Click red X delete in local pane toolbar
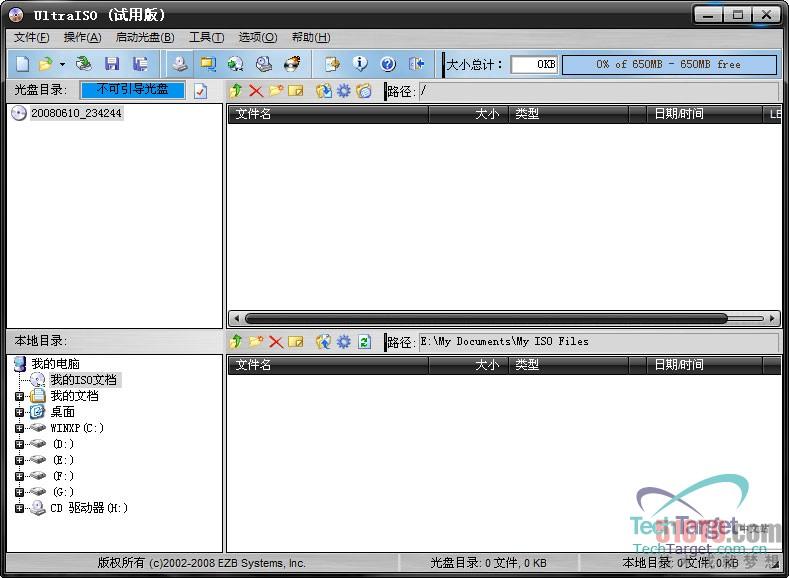This screenshot has height=578, width=789. (x=276, y=342)
